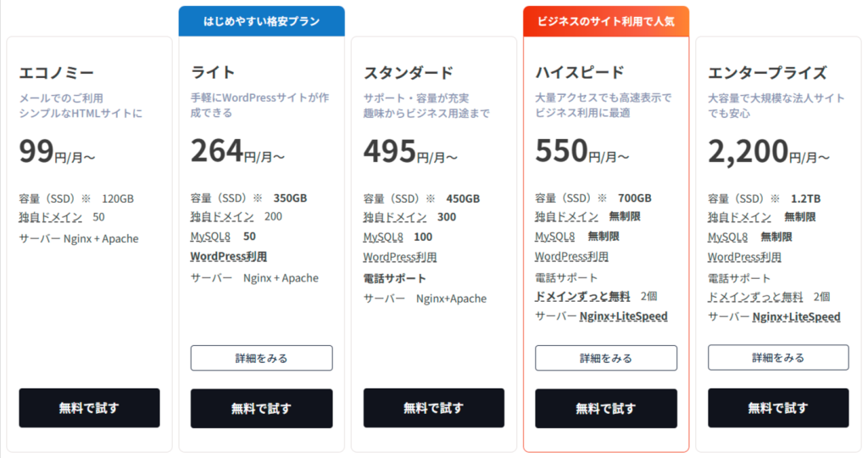
Task: Start the free trial for スタンダード plan
Action: 433,408
